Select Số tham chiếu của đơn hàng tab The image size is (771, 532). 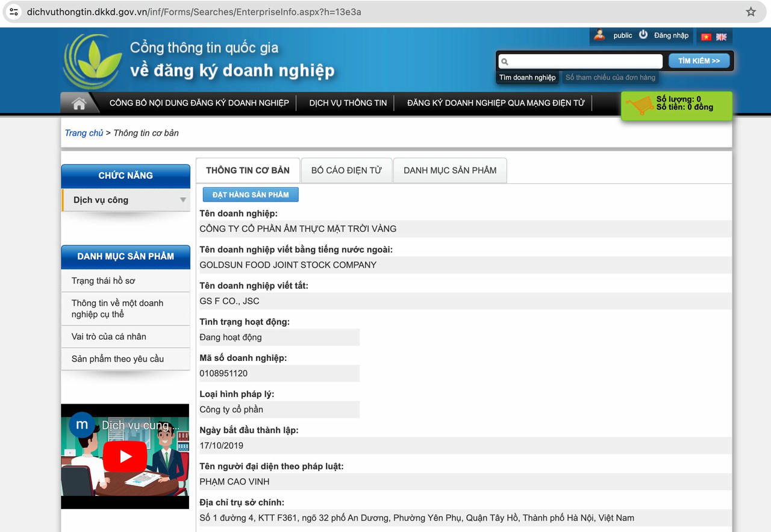[x=610, y=78]
